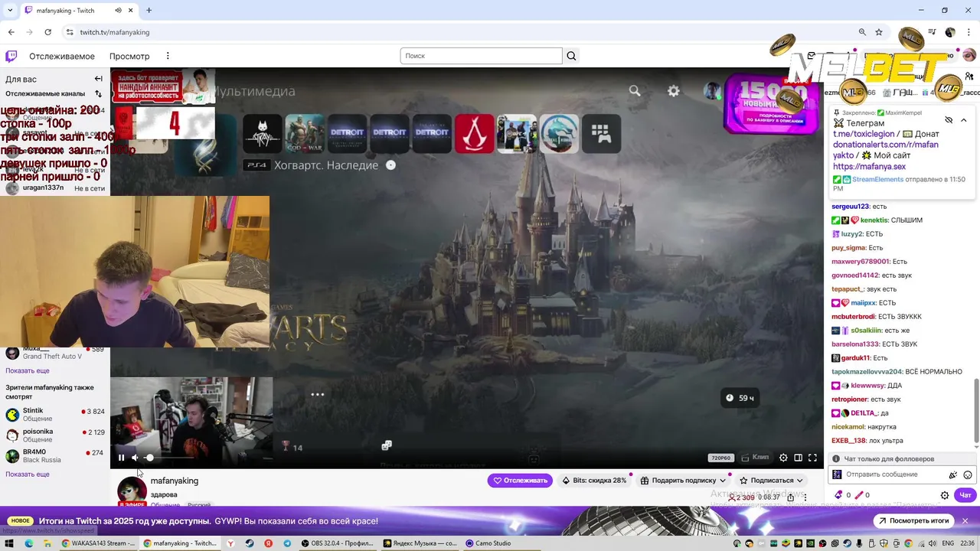Open the chat emote picker
The height and width of the screenshot is (551, 980).
[x=968, y=474]
